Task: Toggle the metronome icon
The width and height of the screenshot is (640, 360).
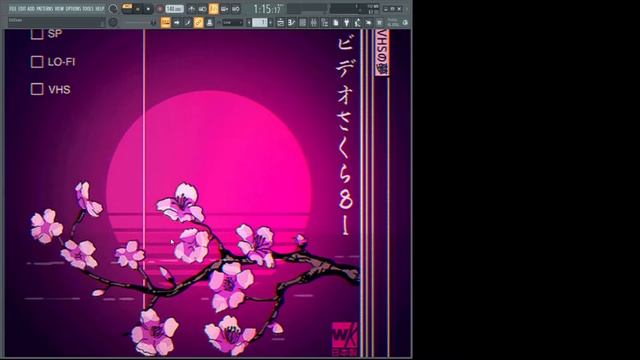Action: (192, 9)
